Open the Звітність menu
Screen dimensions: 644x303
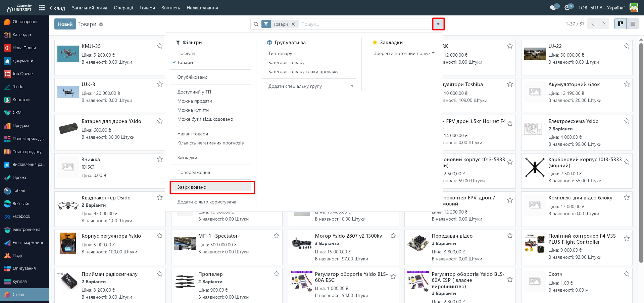point(170,8)
